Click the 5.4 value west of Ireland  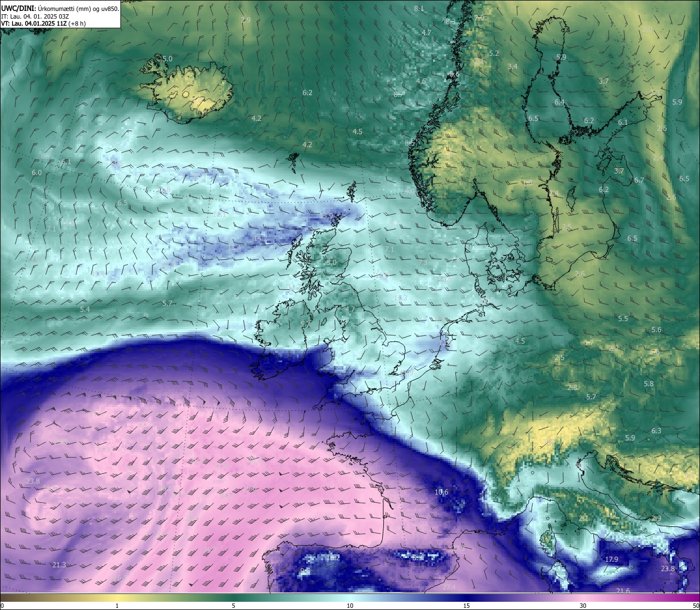[85, 309]
